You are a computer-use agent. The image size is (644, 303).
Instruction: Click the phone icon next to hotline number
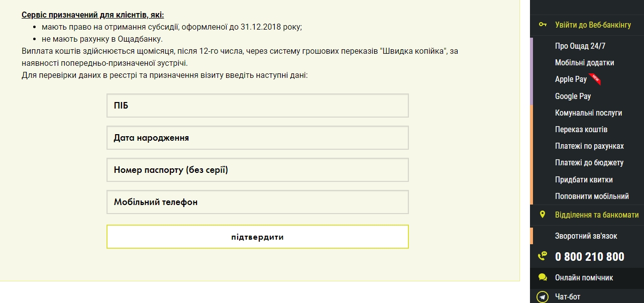click(x=543, y=256)
